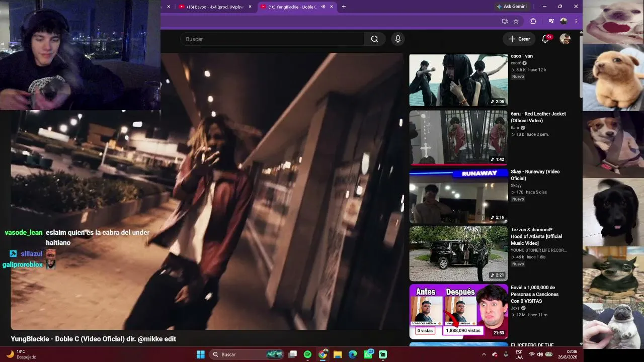The width and height of the screenshot is (644, 362).
Task: Click the Ask Gemini button
Action: pyautogui.click(x=512, y=7)
